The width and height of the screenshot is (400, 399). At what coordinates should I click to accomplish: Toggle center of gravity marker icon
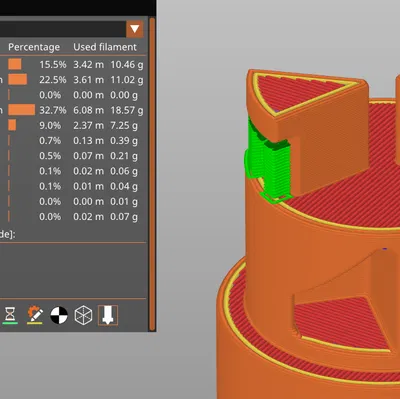(59, 315)
